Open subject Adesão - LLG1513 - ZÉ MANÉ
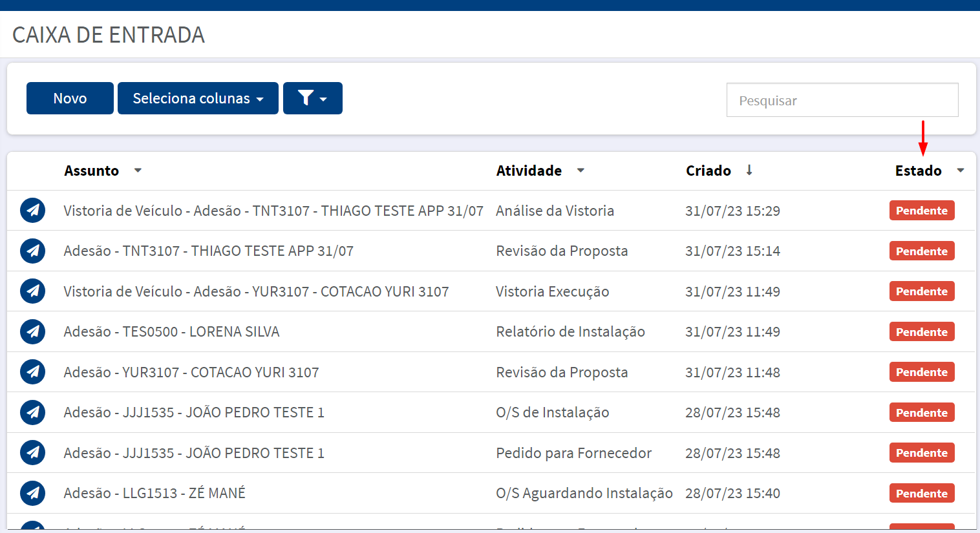Image resolution: width=980 pixels, height=533 pixels. click(154, 493)
